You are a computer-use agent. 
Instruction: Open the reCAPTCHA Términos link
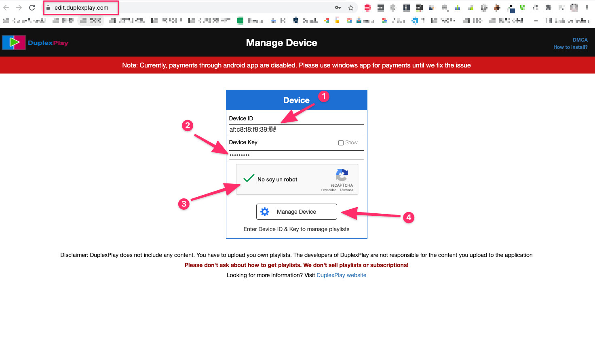[346, 190]
